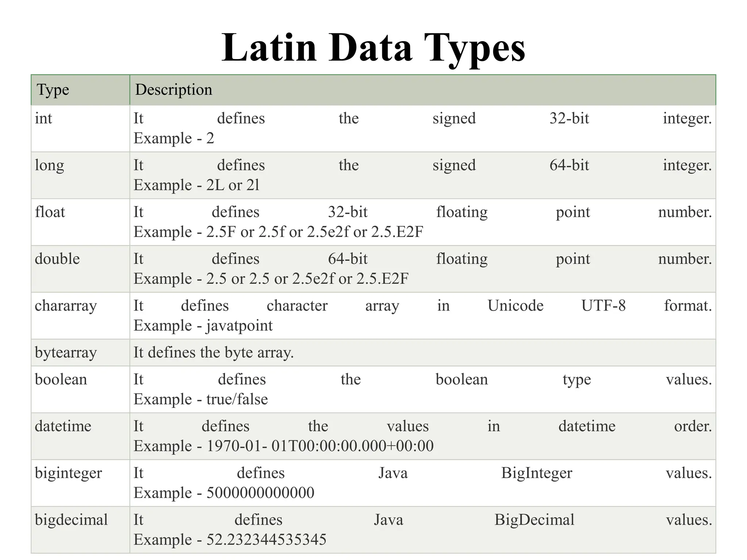Click 'Example - 2.5 or 2.5' double example line
Screen dimensions: 747x560
[x=271, y=279]
